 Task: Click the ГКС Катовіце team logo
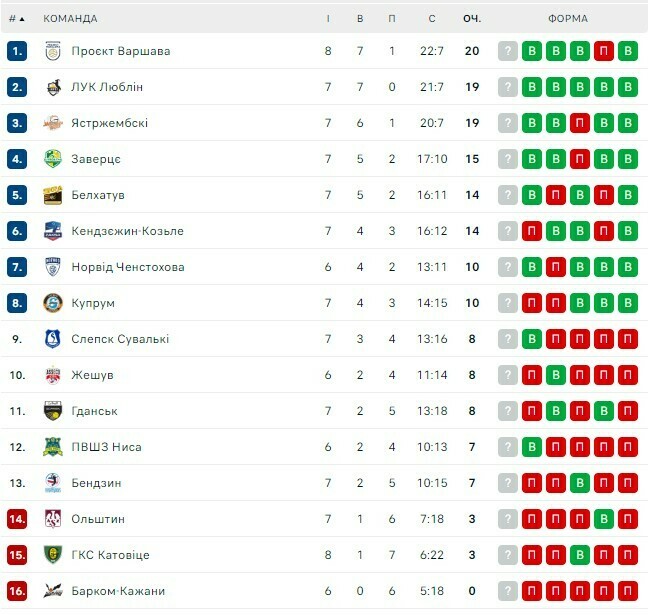(53, 555)
